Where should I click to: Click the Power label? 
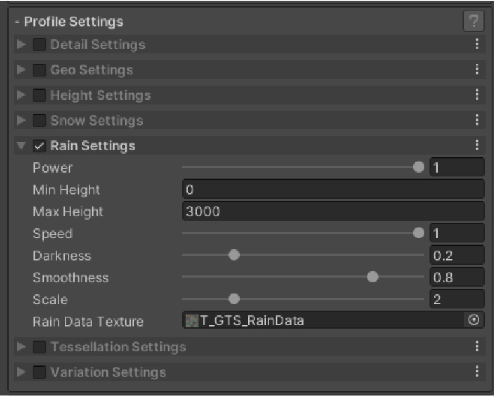point(52,168)
